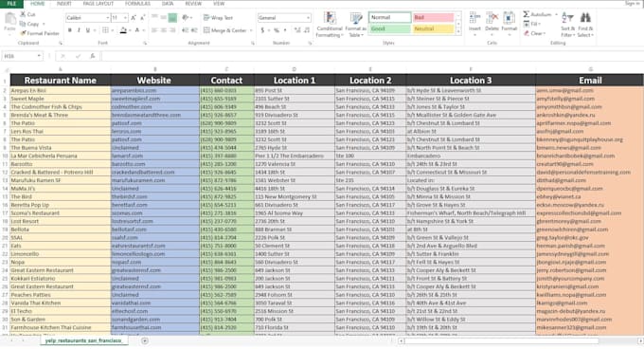Apply the Neutral cell style
This screenshot has height=349, width=644.
(x=433, y=28)
